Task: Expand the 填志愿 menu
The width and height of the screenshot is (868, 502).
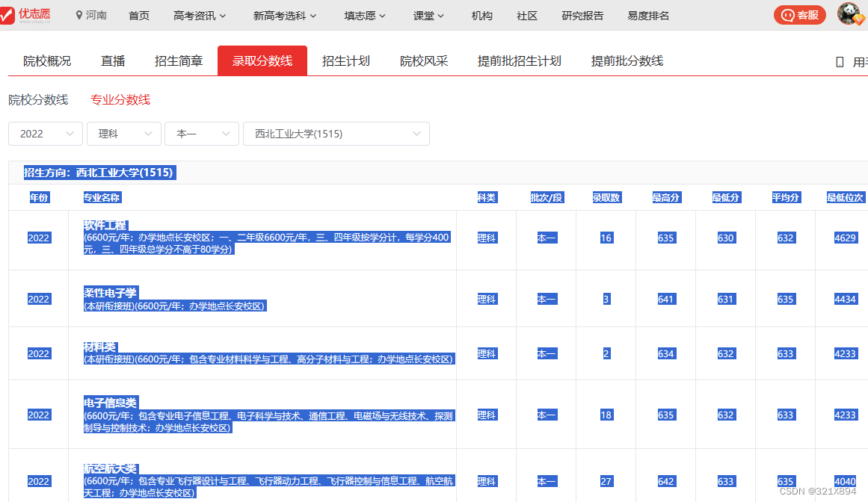Action: point(365,16)
